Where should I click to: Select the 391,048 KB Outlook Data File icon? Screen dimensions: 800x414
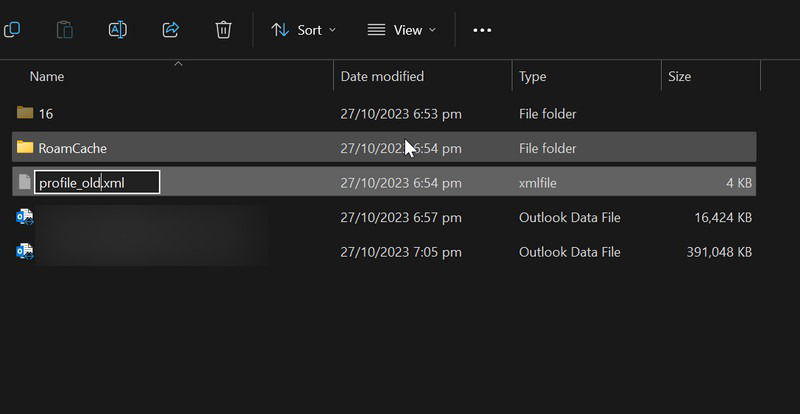coord(24,252)
